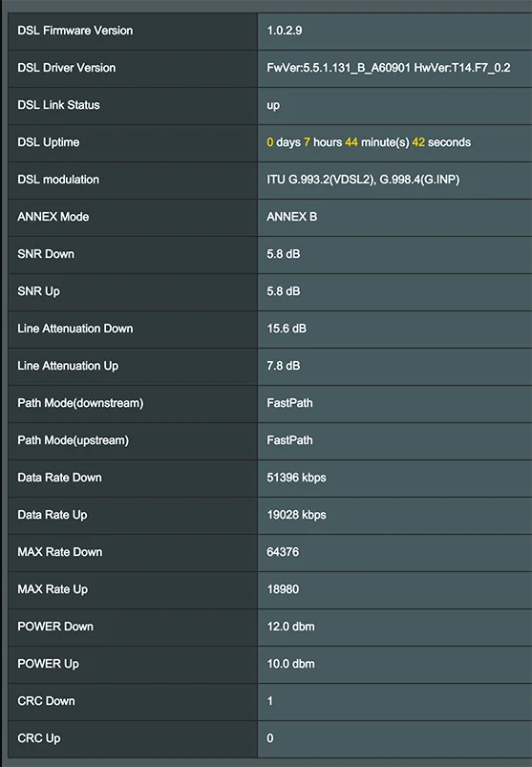Click the CRC Down label

[x=47, y=701]
